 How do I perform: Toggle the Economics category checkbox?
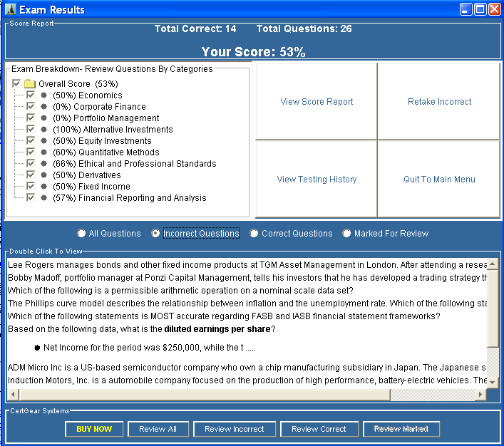(x=31, y=95)
